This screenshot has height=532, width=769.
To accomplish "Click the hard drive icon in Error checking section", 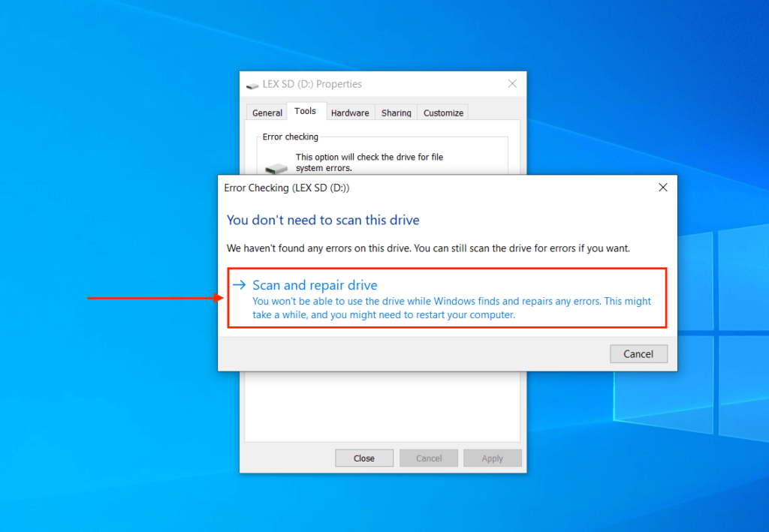I will pyautogui.click(x=276, y=167).
